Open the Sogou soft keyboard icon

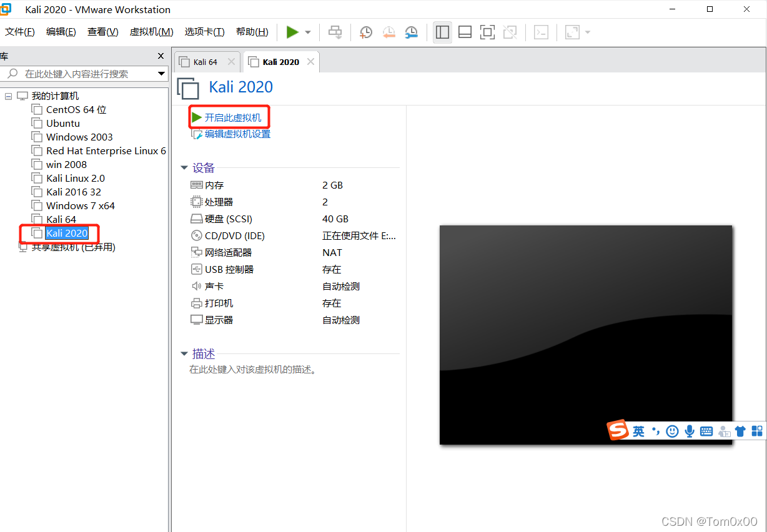706,431
